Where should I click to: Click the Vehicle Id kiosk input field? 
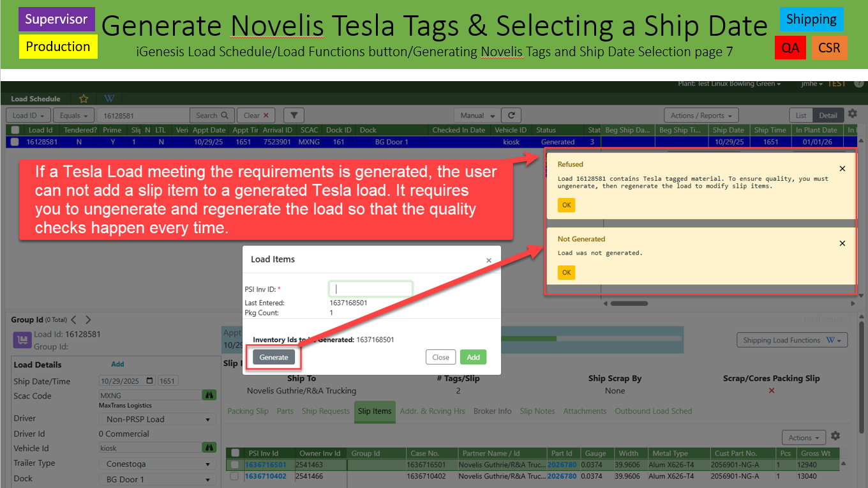pyautogui.click(x=149, y=448)
